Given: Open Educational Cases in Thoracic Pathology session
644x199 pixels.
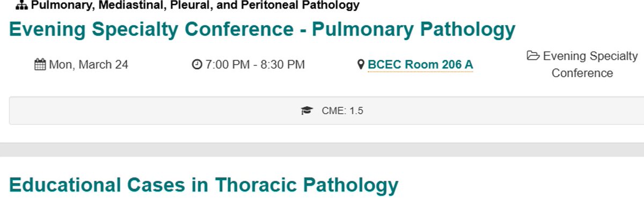Looking at the screenshot, I should 204,185.
